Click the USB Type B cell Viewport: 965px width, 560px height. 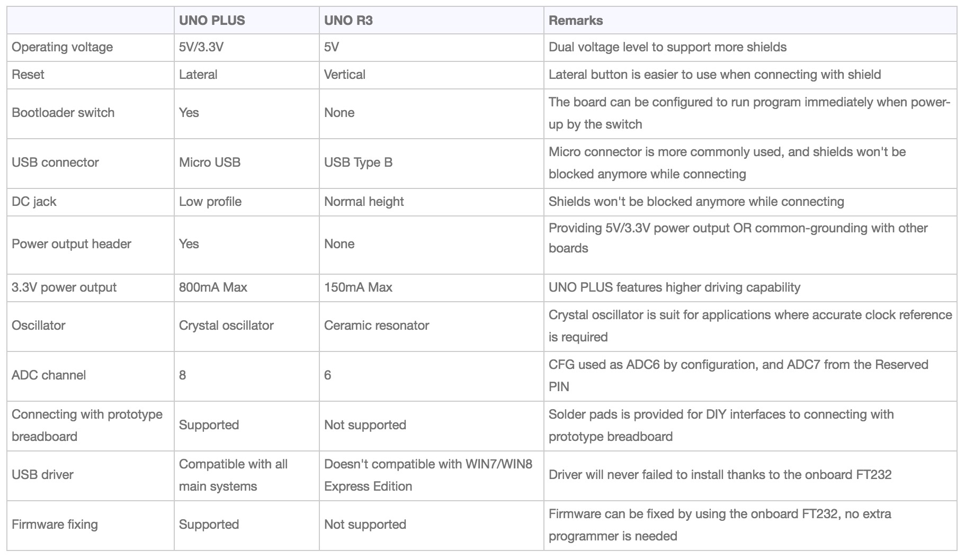[358, 162]
